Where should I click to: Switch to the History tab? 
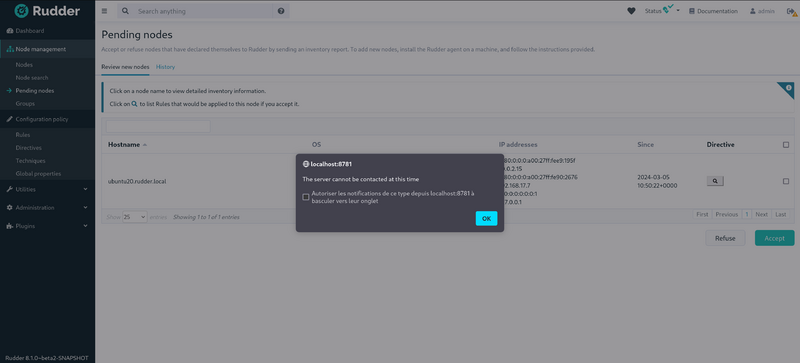click(165, 67)
